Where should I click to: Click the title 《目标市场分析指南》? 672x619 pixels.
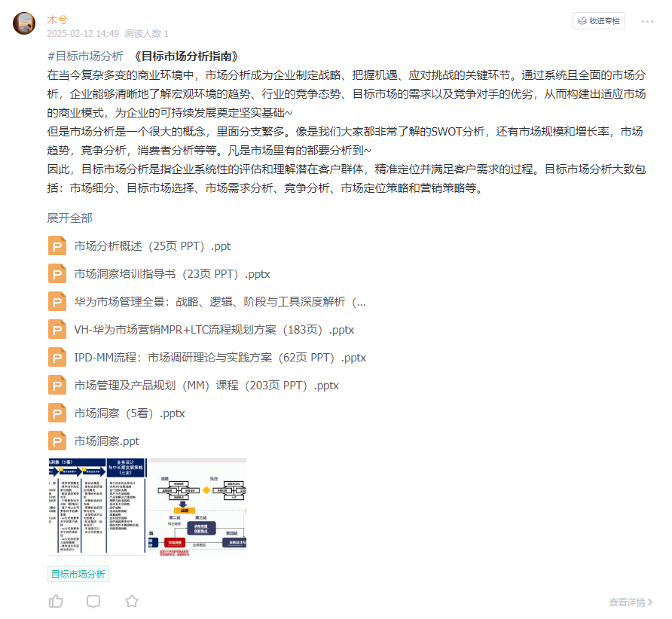tap(186, 56)
